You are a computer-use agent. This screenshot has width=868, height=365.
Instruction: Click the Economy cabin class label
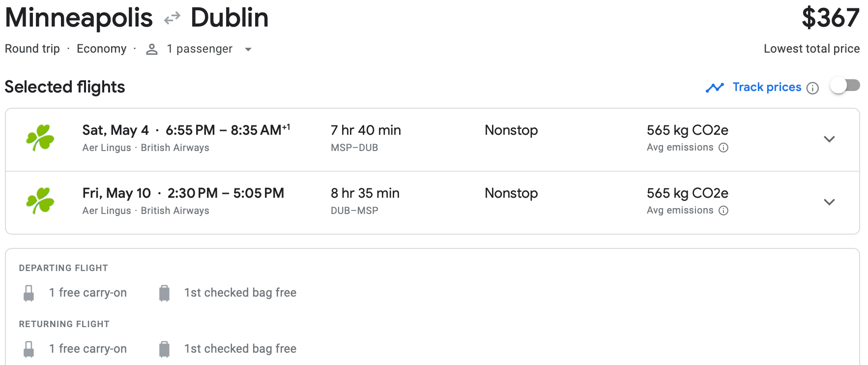[102, 49]
